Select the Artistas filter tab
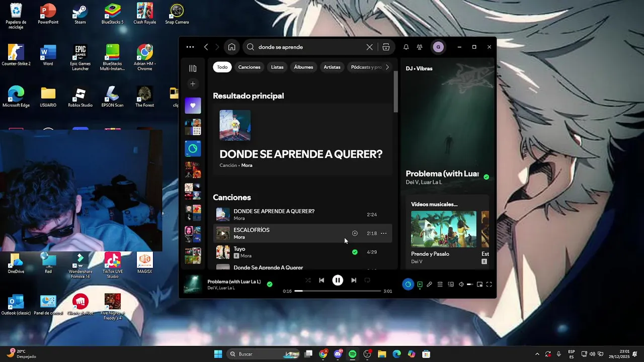Image resolution: width=644 pixels, height=362 pixels. coord(332,67)
